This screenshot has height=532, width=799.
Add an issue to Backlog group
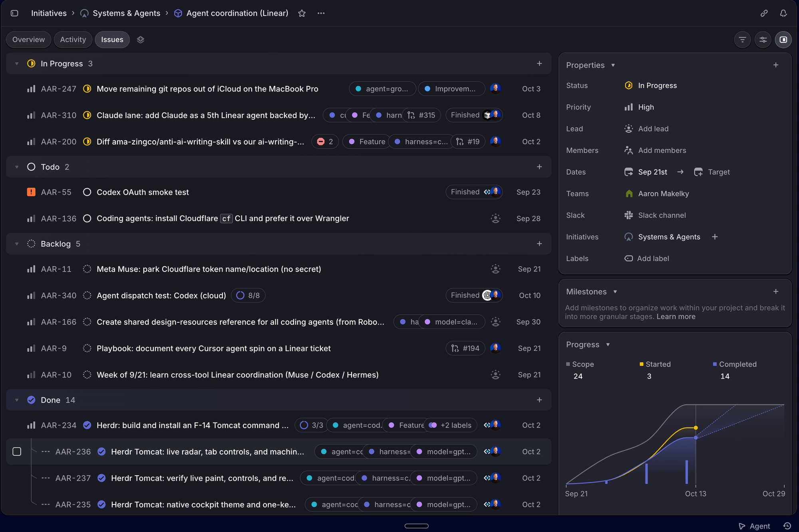[539, 244]
